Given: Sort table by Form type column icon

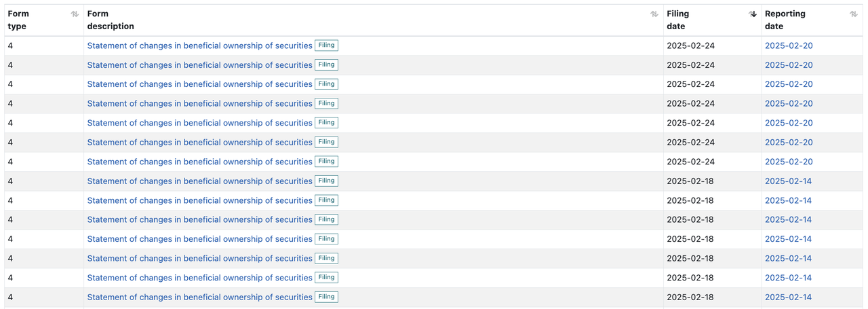Looking at the screenshot, I should 75,14.
